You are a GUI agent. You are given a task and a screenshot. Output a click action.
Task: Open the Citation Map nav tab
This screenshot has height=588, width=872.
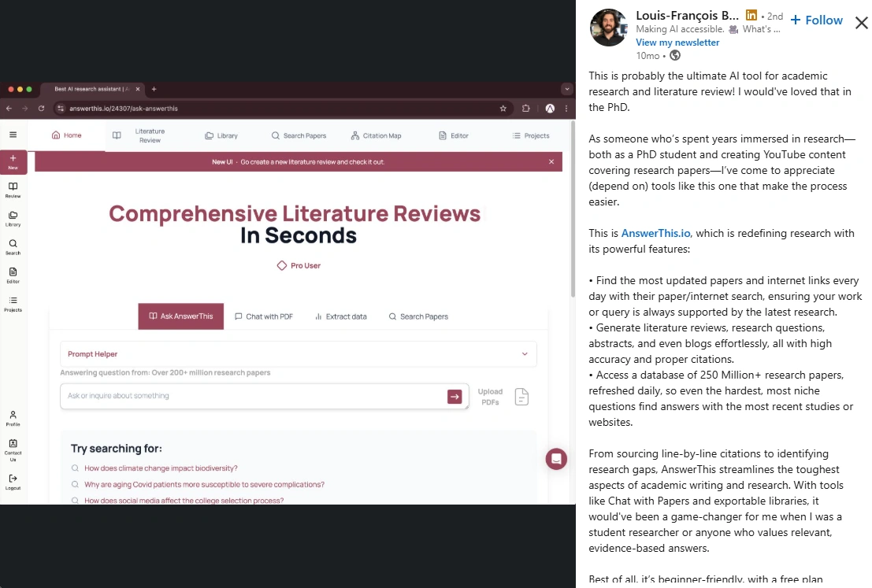pyautogui.click(x=376, y=135)
